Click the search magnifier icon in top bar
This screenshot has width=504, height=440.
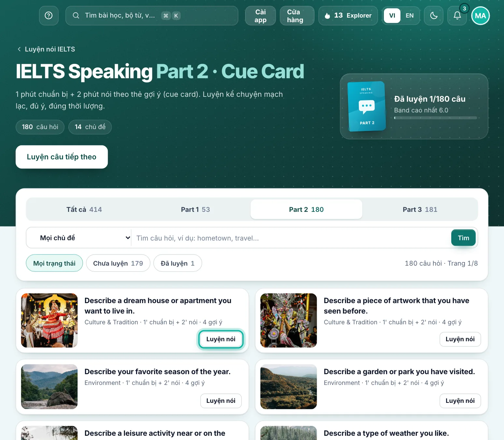[76, 16]
